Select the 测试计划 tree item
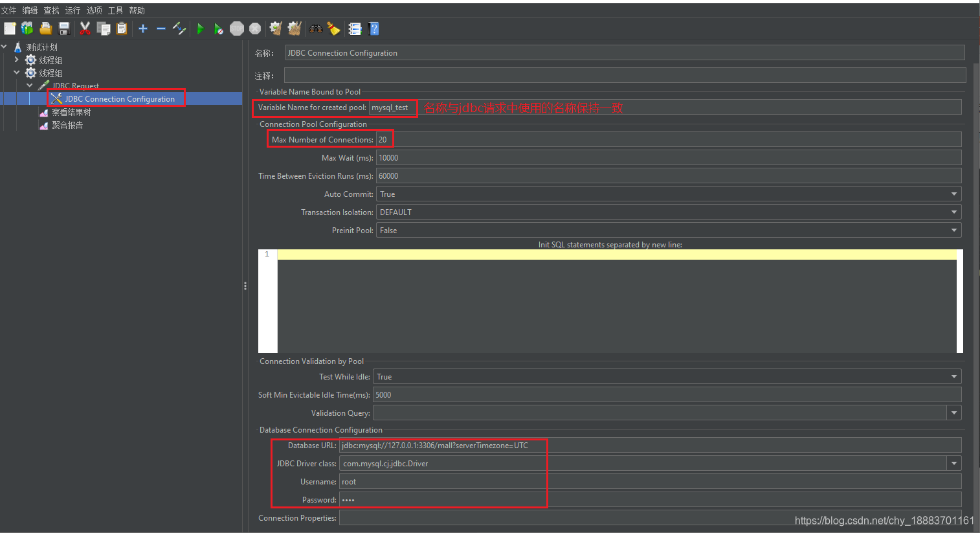The width and height of the screenshot is (980, 533). 41,47
